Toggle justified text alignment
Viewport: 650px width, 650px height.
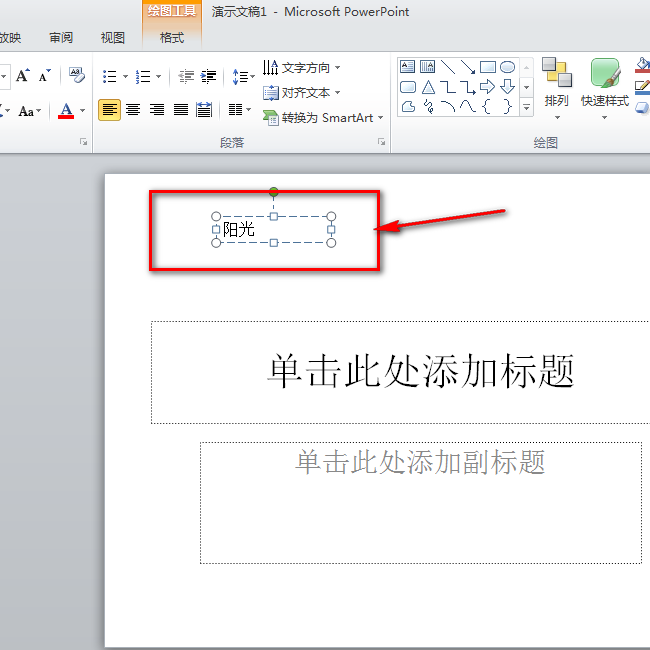point(180,110)
